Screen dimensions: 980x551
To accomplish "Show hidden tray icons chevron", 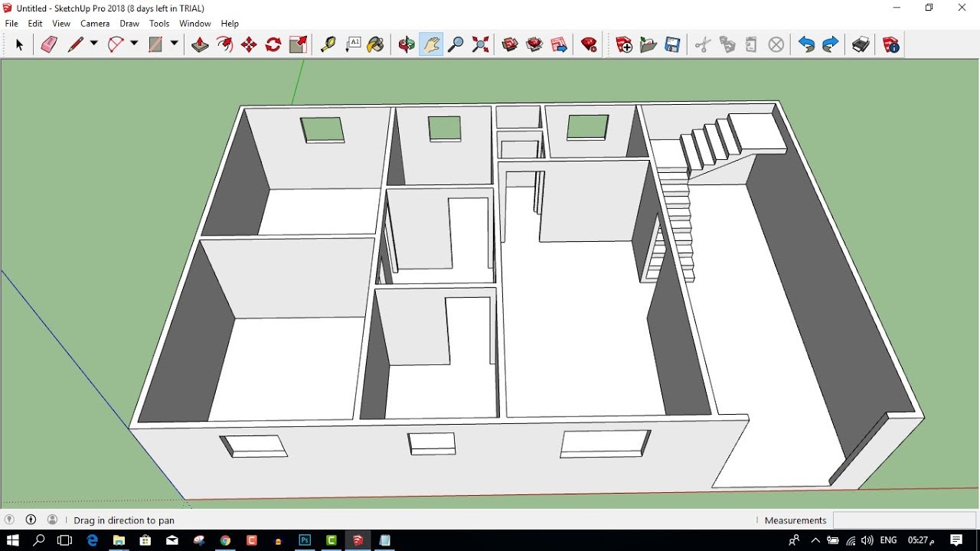I will [x=815, y=540].
